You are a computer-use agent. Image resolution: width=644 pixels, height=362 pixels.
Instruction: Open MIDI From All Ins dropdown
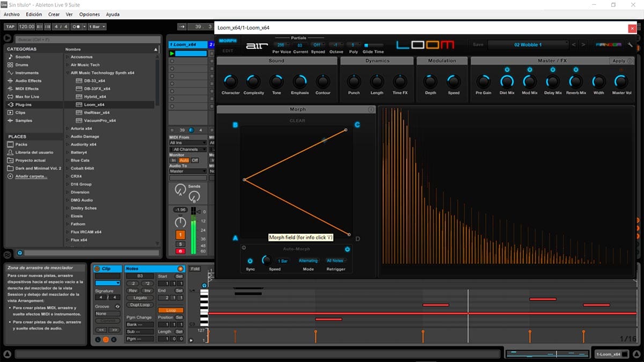(x=188, y=143)
